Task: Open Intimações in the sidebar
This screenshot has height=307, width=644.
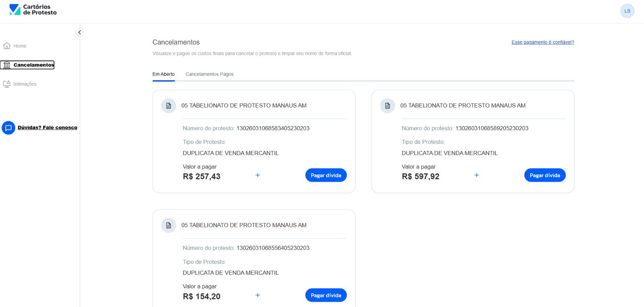Action: (x=25, y=84)
